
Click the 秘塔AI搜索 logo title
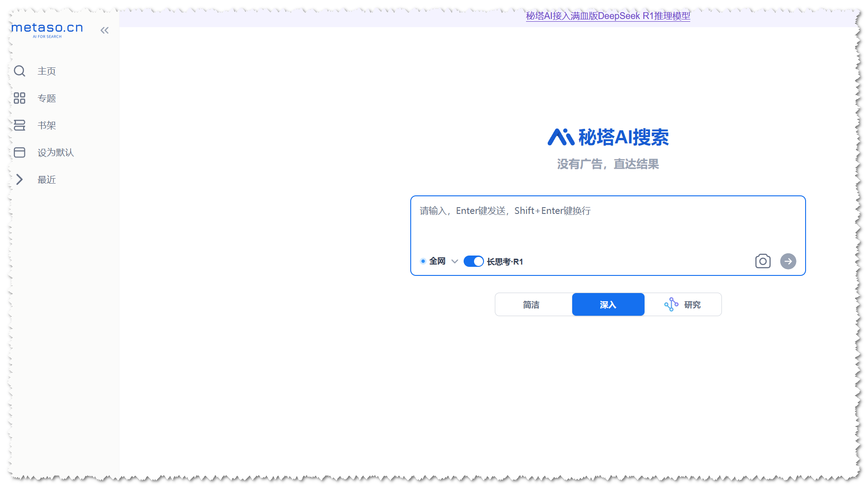point(608,137)
